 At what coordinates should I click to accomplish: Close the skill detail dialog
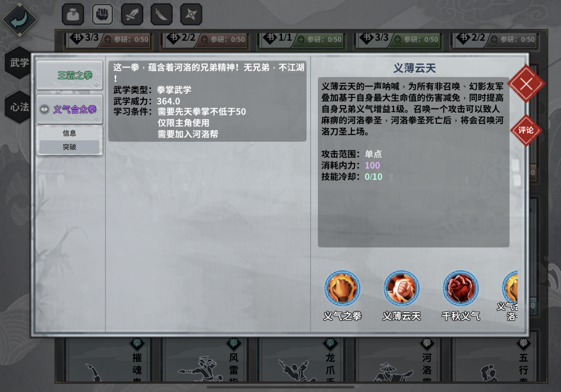pyautogui.click(x=526, y=84)
